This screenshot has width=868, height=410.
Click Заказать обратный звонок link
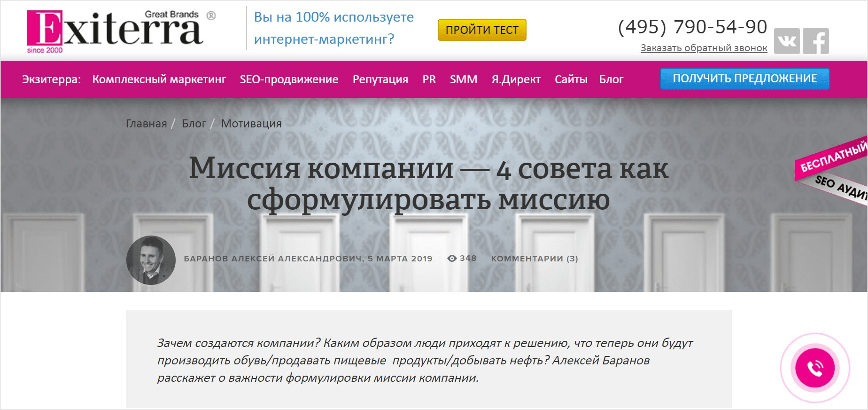pyautogui.click(x=704, y=48)
